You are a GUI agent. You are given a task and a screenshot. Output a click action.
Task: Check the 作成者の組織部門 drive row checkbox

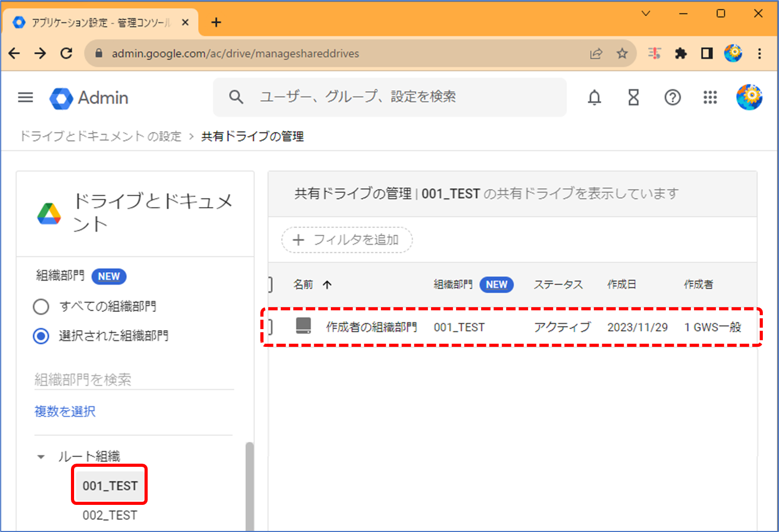click(x=270, y=327)
